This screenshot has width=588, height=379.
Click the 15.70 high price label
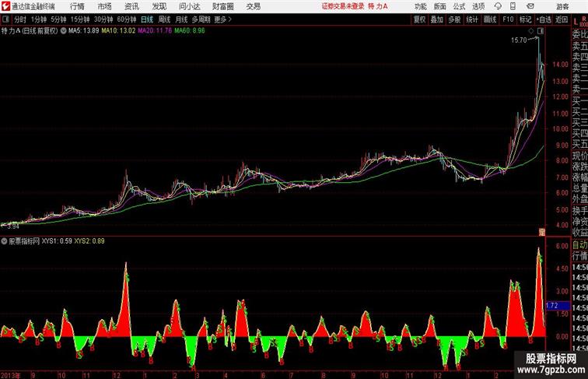[x=519, y=40]
